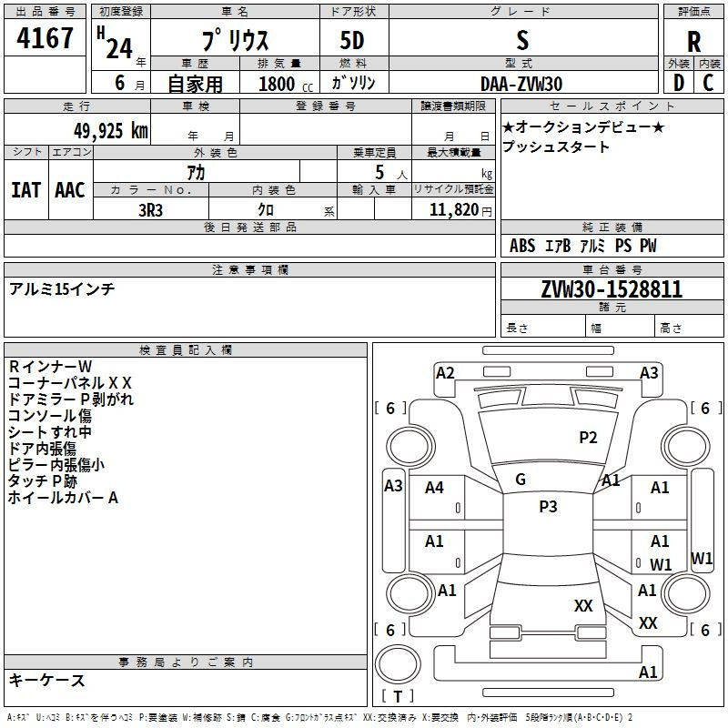
Task: Select the アルミ15インチ caution note
Action: click(62, 289)
